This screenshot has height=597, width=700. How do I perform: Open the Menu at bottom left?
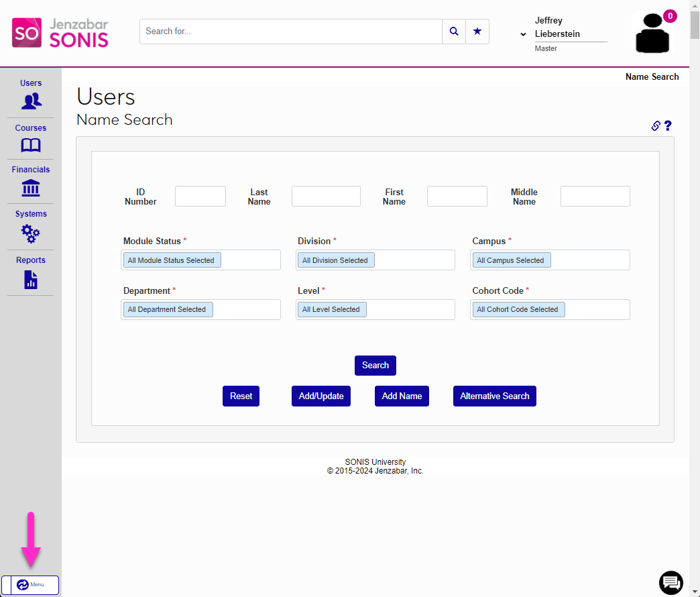tap(30, 584)
